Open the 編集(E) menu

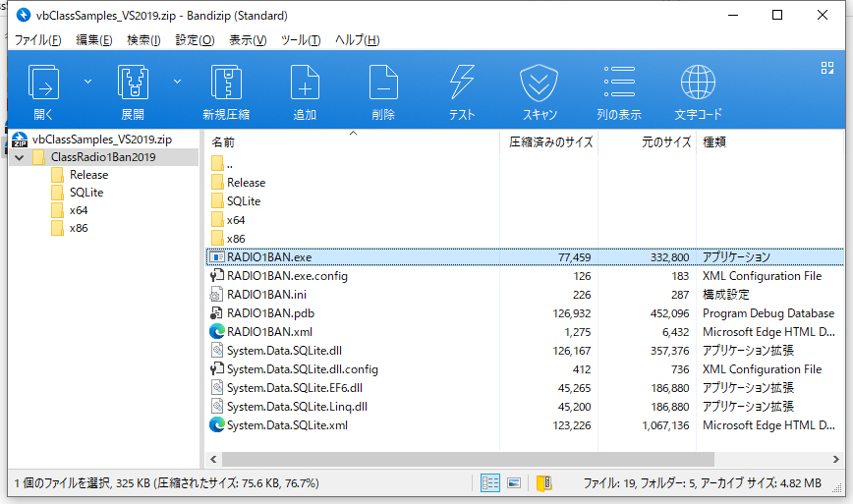point(93,39)
